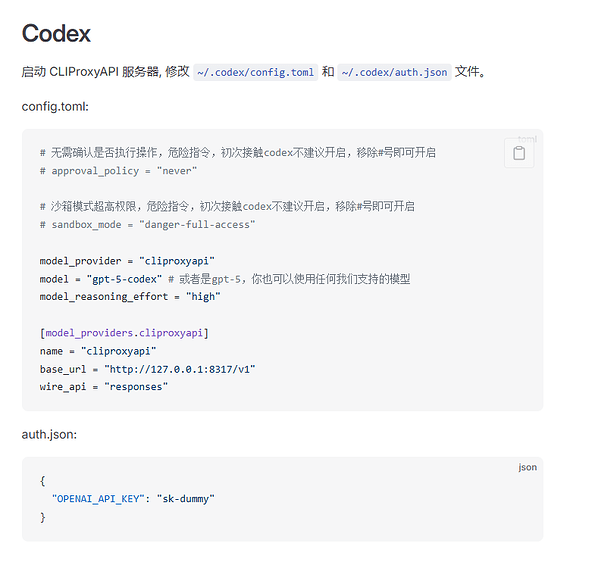Click the config.toml: label
Viewport: 594px width, 562px height.
tap(55, 106)
